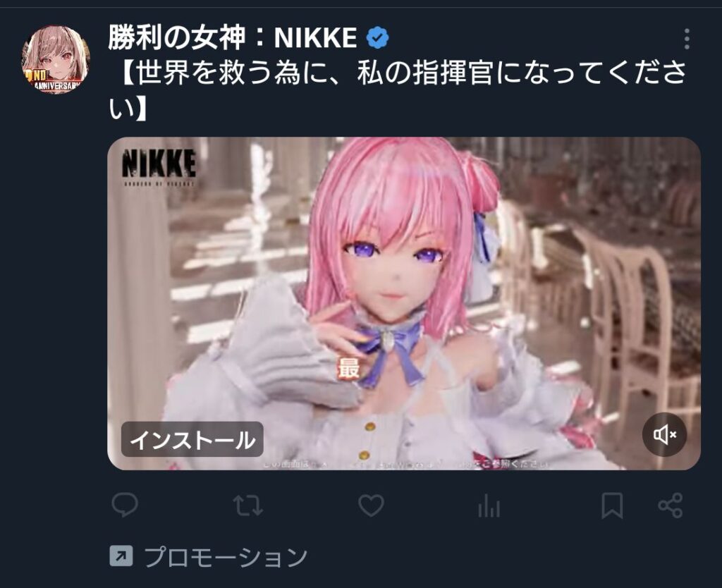This screenshot has width=722, height=588.
Task: Open the NIKKE account profile picture
Action: click(56, 59)
